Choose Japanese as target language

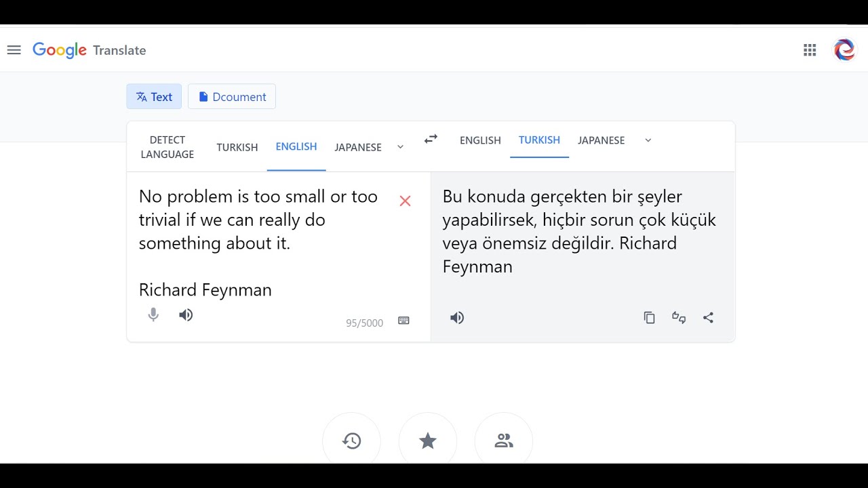[x=601, y=140]
